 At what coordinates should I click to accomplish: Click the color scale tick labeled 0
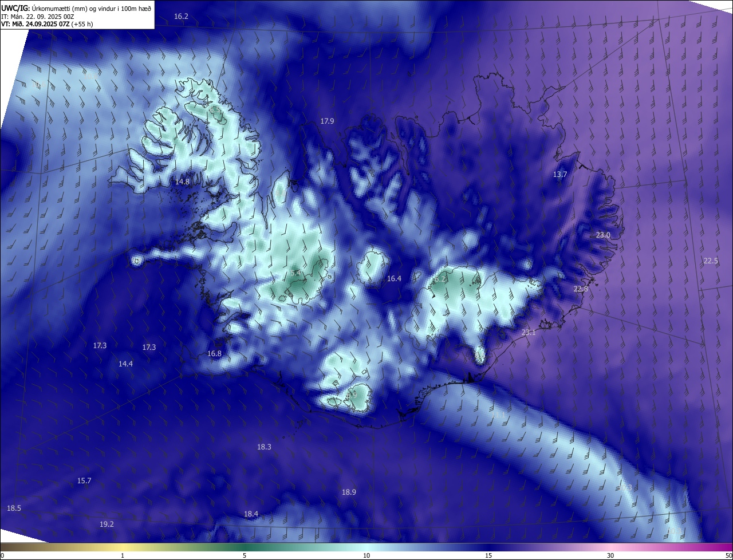point(2,555)
